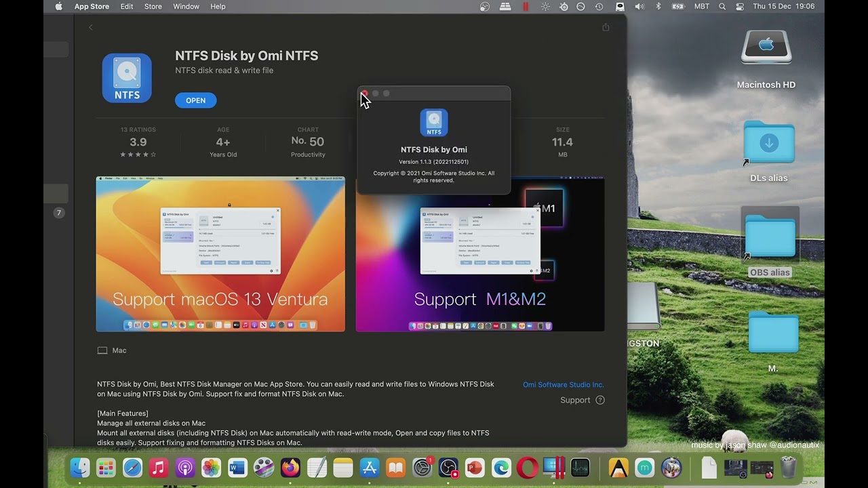Click the 4+ age rating
The width and height of the screenshot is (868, 488).
(x=223, y=142)
